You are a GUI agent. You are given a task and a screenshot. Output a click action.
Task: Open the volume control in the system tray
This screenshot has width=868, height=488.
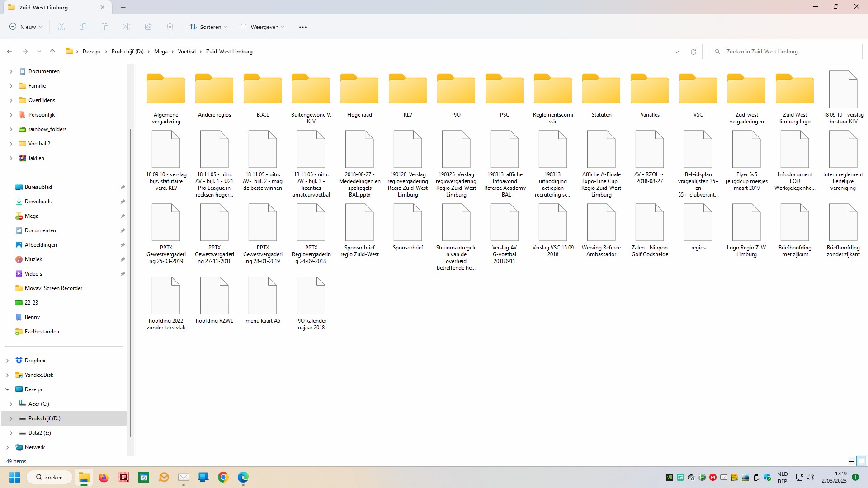click(811, 477)
